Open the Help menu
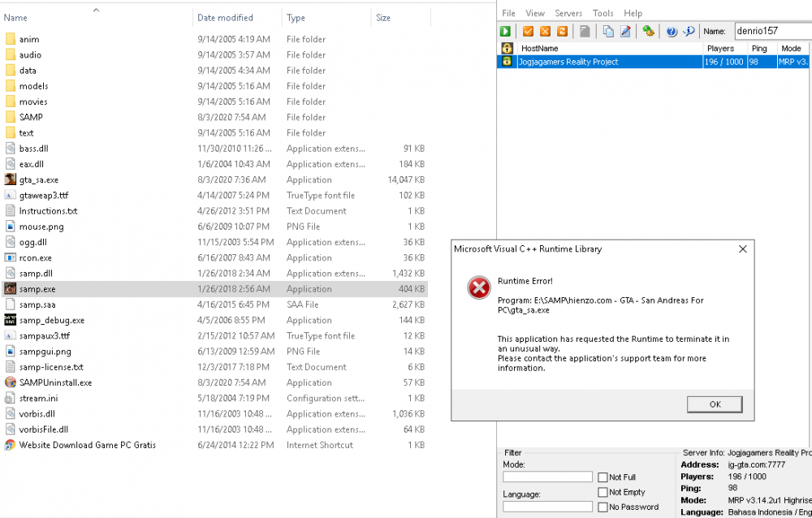 633,14
